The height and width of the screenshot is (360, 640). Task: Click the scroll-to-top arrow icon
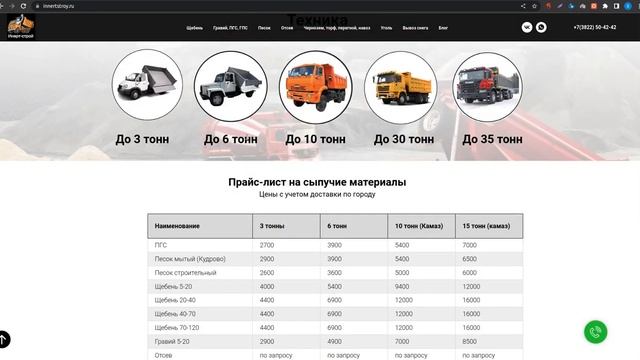3,339
